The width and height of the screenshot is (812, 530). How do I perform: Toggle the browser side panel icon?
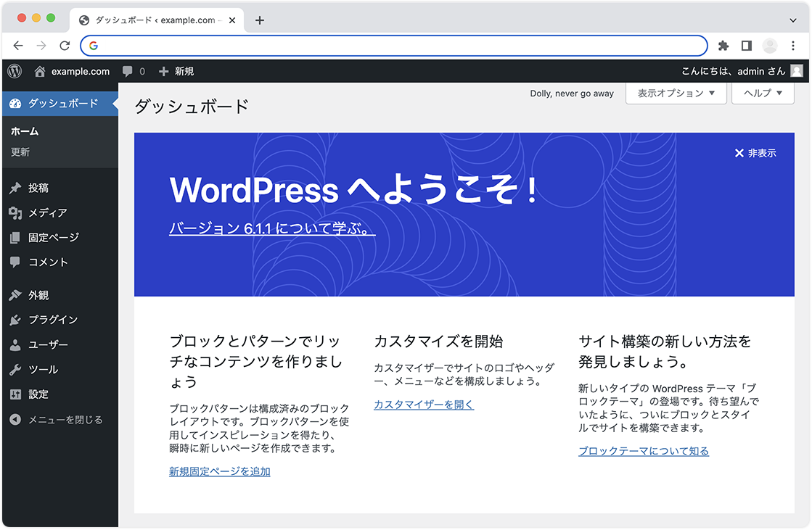click(747, 46)
